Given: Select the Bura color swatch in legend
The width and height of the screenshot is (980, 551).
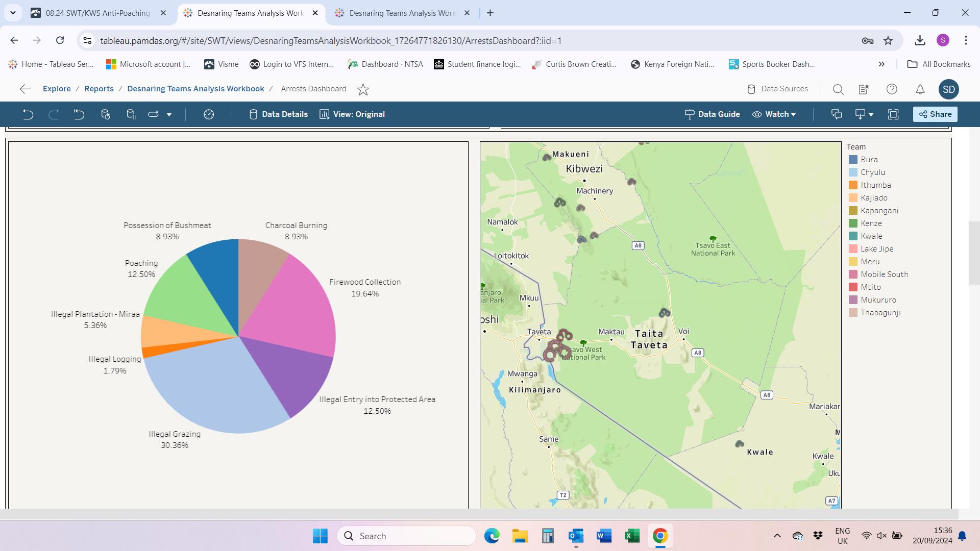Looking at the screenshot, I should pos(853,160).
